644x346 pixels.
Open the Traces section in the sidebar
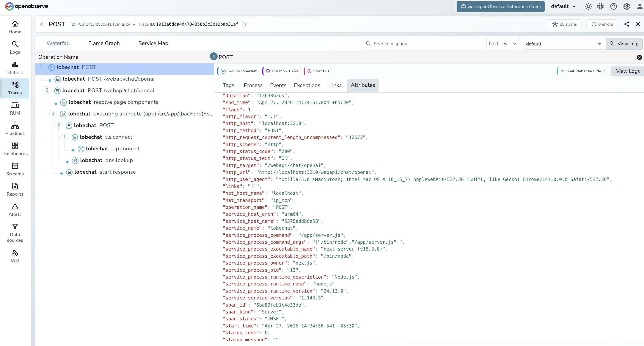(15, 88)
